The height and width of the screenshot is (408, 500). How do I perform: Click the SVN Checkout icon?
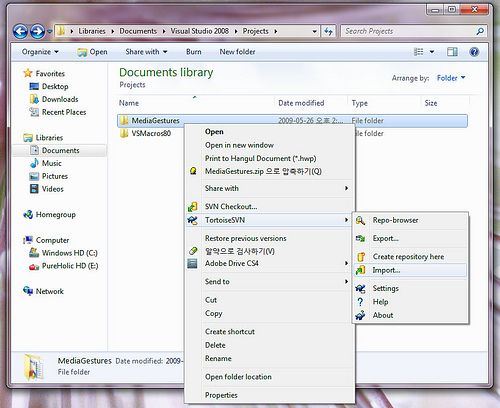[x=193, y=207]
